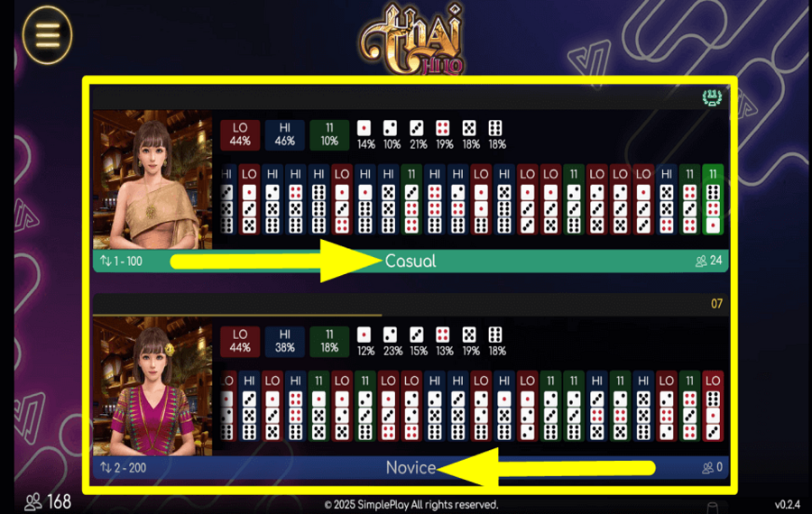Click the SimplePlay copyright text
This screenshot has height=514, width=812.
click(411, 505)
